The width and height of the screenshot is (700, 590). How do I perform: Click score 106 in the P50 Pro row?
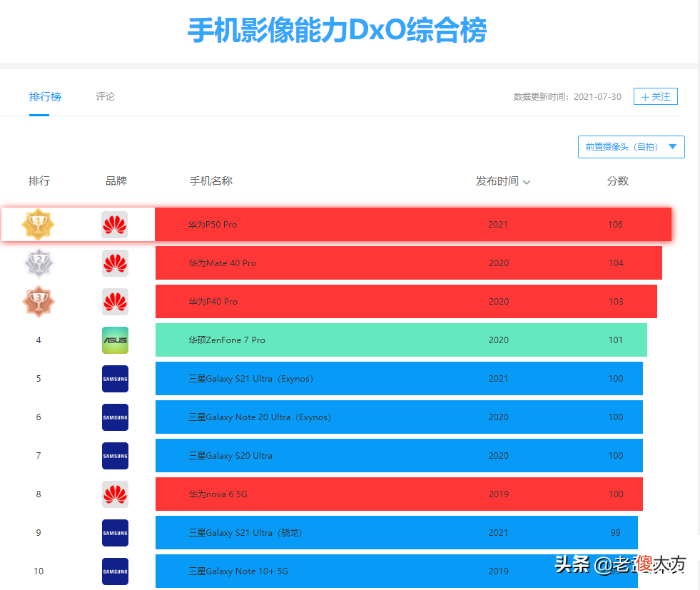click(x=615, y=225)
